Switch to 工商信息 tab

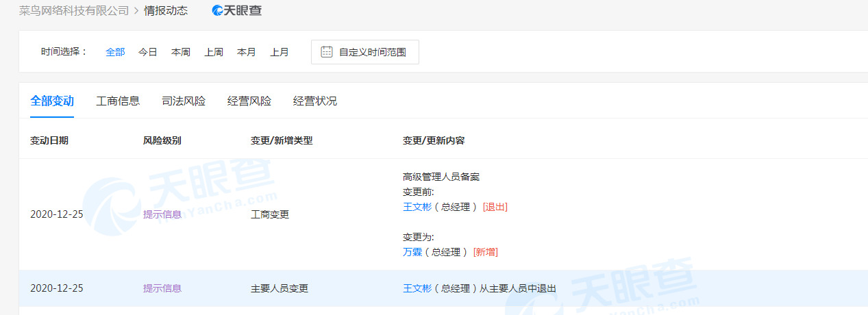tap(118, 101)
